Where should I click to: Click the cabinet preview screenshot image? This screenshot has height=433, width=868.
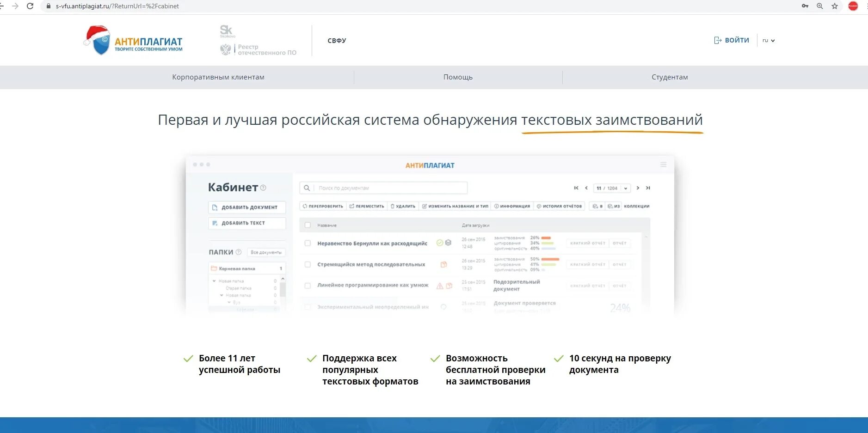coord(430,235)
